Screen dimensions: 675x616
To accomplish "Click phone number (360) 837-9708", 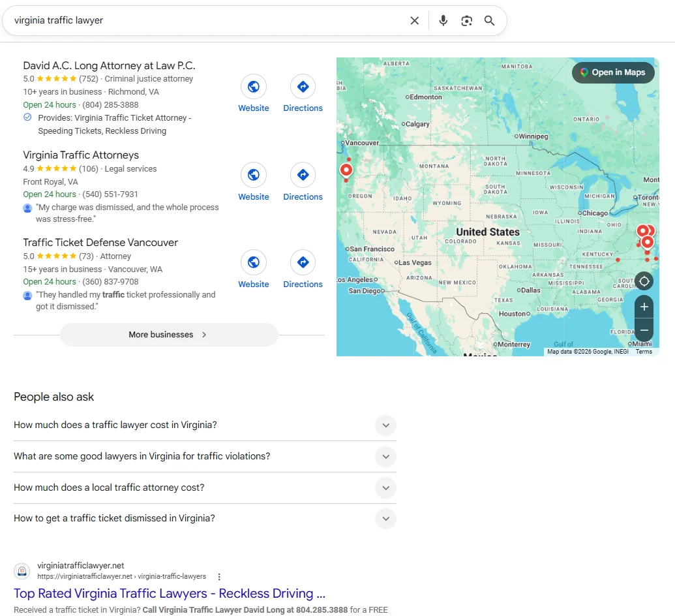I will [110, 282].
